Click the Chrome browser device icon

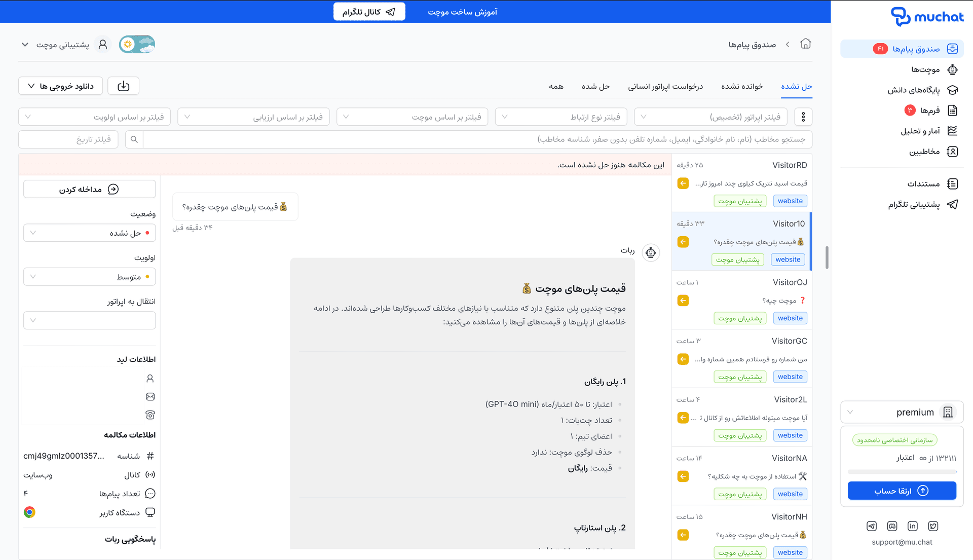tap(29, 512)
